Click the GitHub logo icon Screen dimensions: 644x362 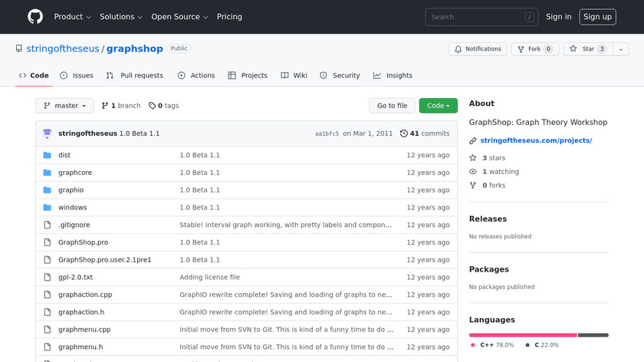(35, 16)
